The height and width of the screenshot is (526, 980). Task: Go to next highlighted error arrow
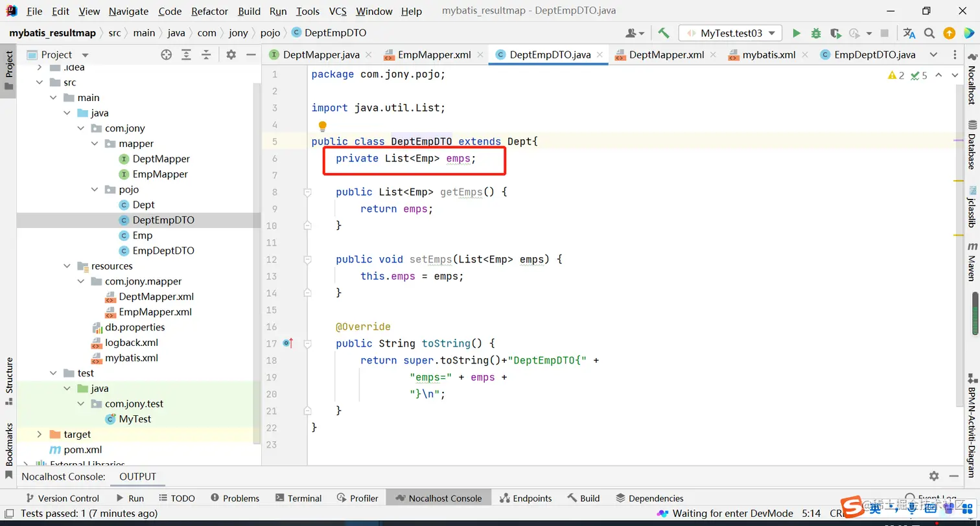pos(954,76)
